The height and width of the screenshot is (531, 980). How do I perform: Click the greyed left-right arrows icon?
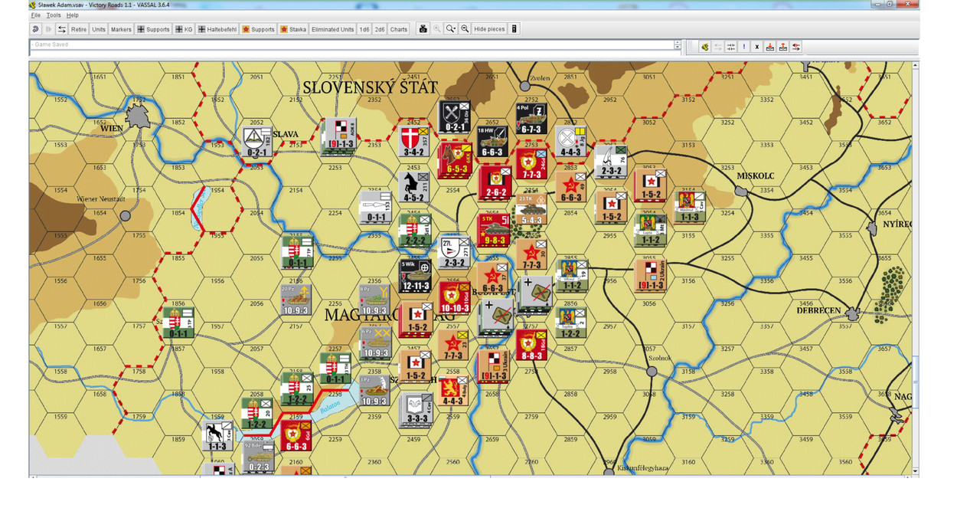pyautogui.click(x=718, y=47)
